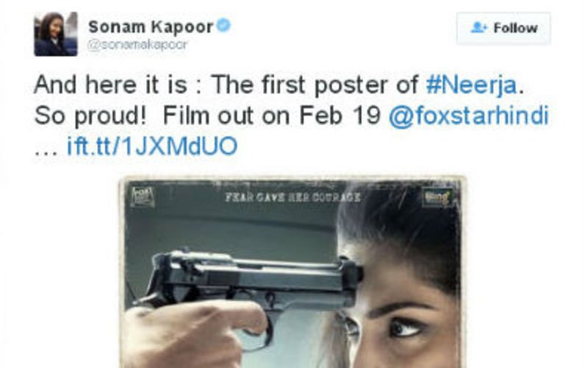Open the #Neerja hashtag
This screenshot has width=588, height=368.
click(x=472, y=85)
